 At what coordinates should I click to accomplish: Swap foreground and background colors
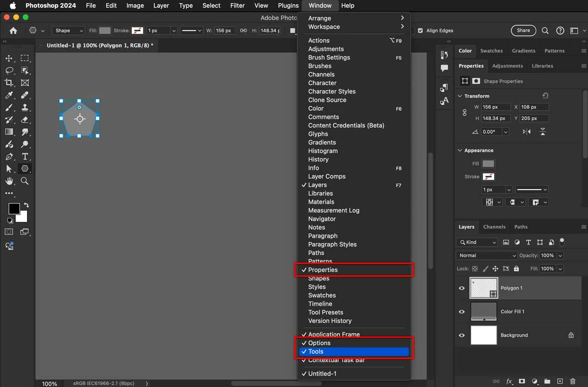coord(26,205)
